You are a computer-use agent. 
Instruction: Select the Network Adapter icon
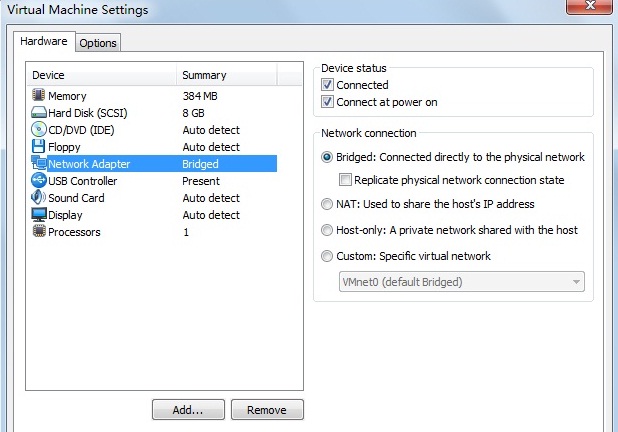(x=39, y=163)
